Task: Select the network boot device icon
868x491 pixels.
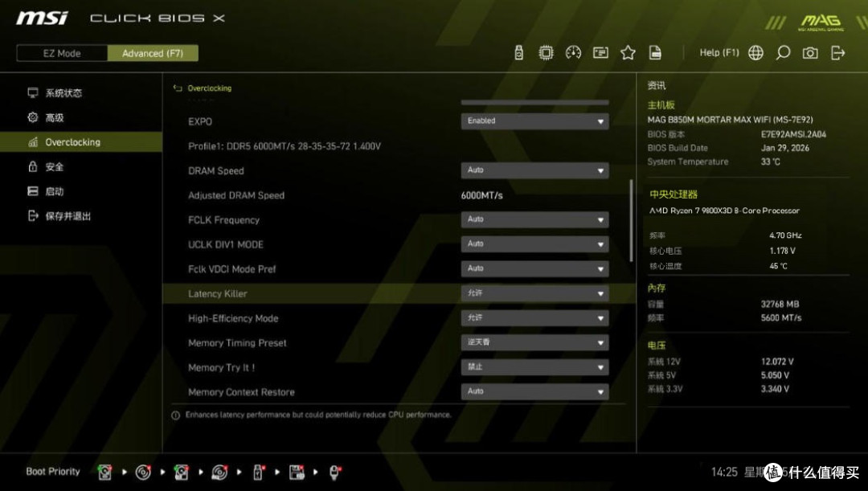Action: point(334,473)
